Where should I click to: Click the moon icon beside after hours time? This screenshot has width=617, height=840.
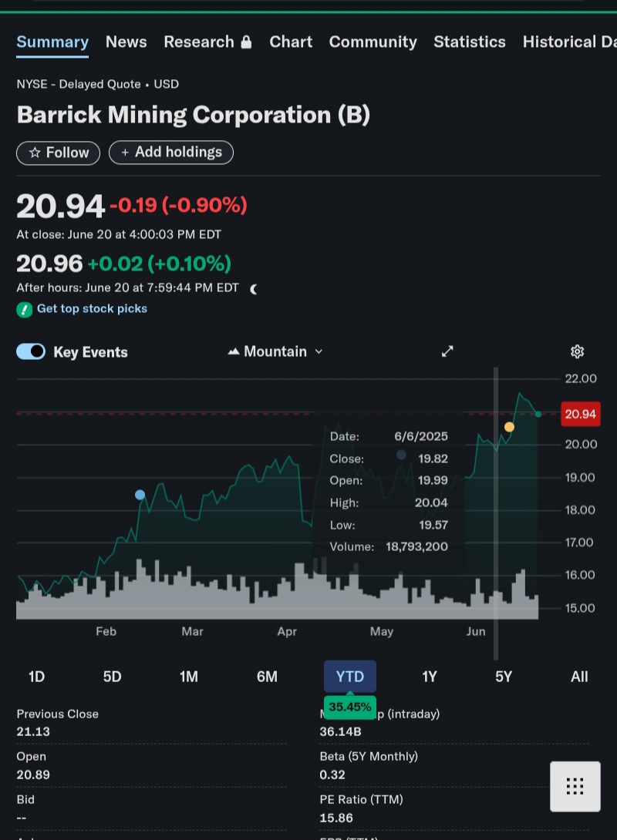coord(254,289)
